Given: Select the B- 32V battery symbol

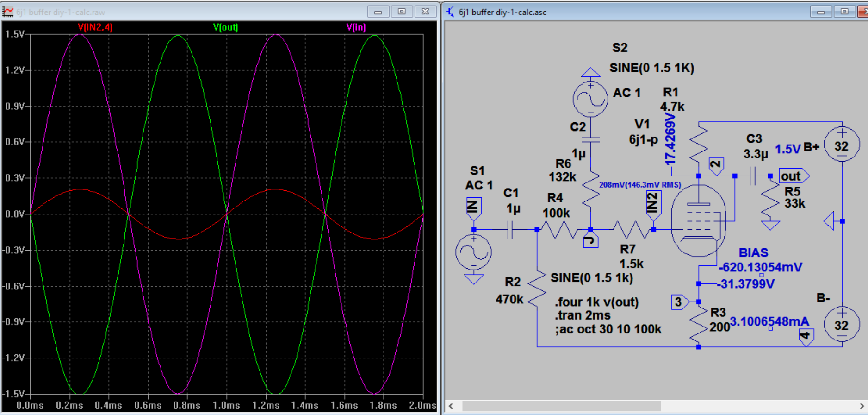Looking at the screenshot, I should click(x=842, y=324).
